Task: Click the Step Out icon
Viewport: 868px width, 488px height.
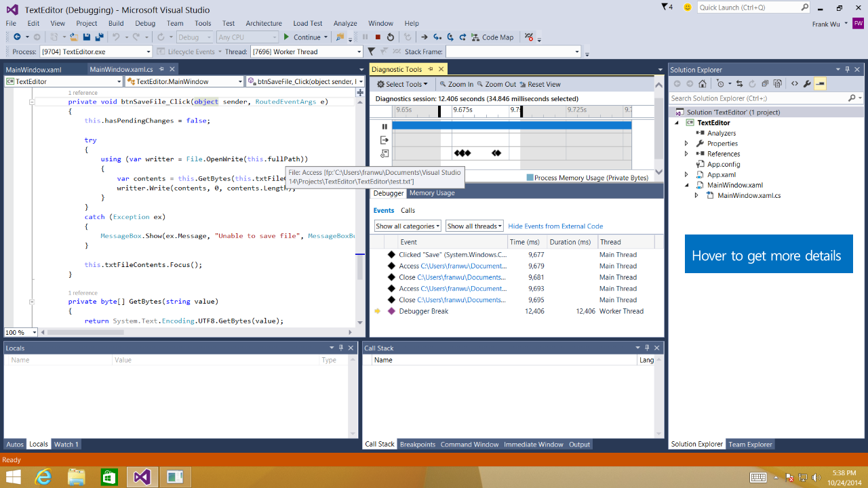Action: tap(462, 37)
